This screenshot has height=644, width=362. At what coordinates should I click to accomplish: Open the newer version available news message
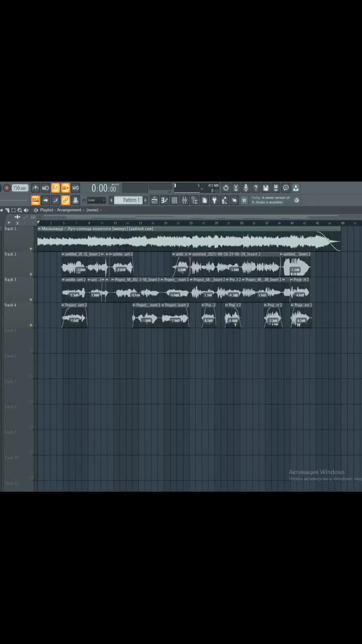point(271,200)
